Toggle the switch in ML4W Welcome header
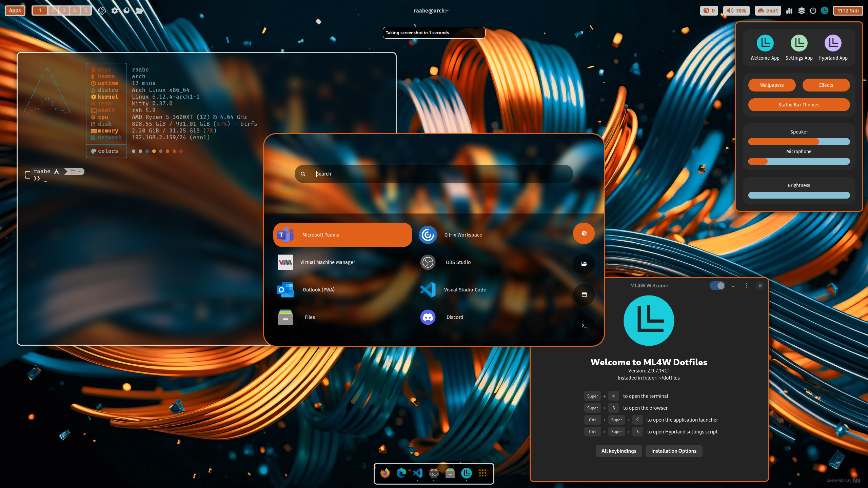 717,286
